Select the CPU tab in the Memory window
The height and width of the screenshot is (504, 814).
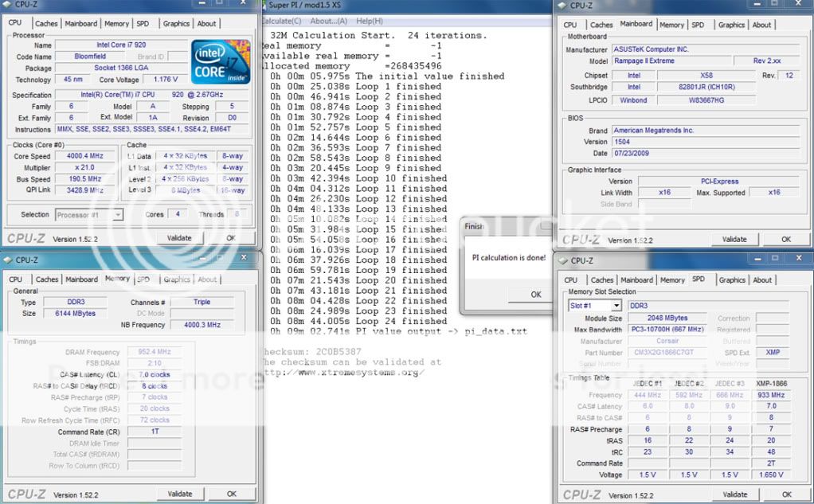pos(16,279)
